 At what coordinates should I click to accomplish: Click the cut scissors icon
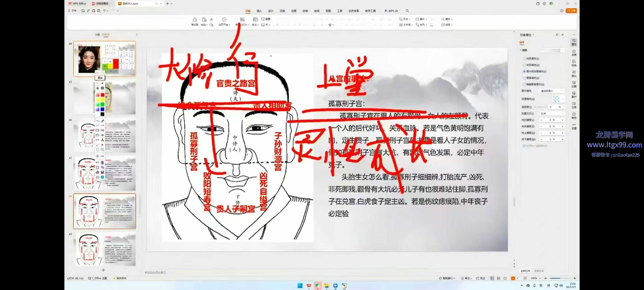[x=212, y=19]
